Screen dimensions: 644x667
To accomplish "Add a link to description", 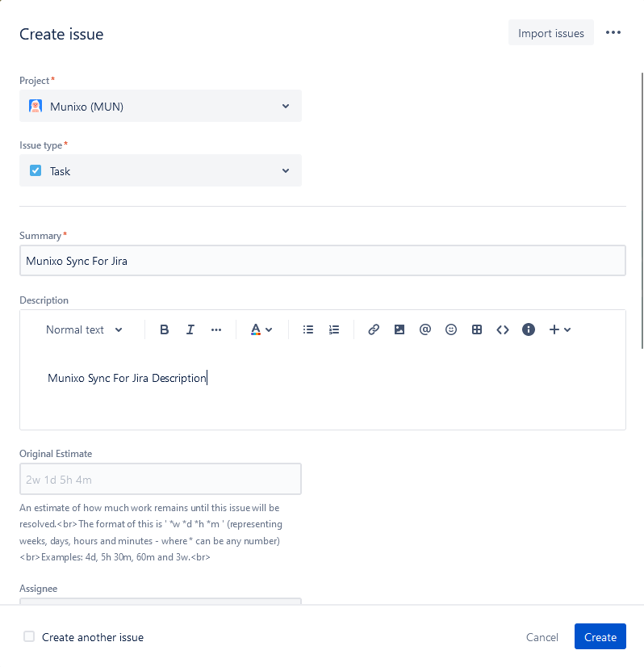I will [374, 329].
